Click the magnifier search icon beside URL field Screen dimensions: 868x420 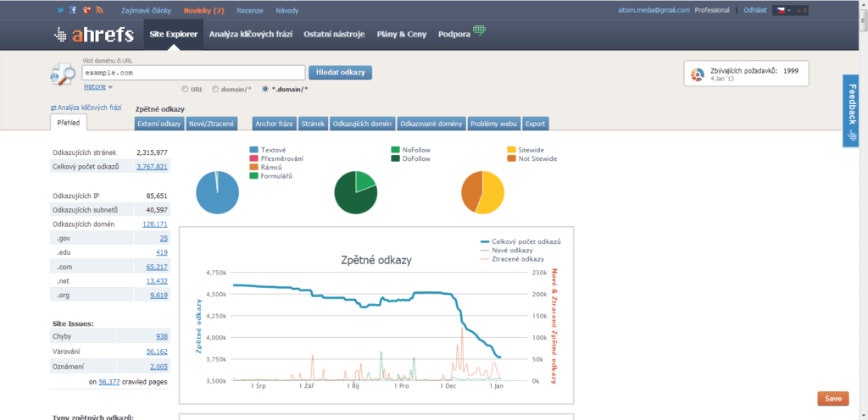point(64,74)
